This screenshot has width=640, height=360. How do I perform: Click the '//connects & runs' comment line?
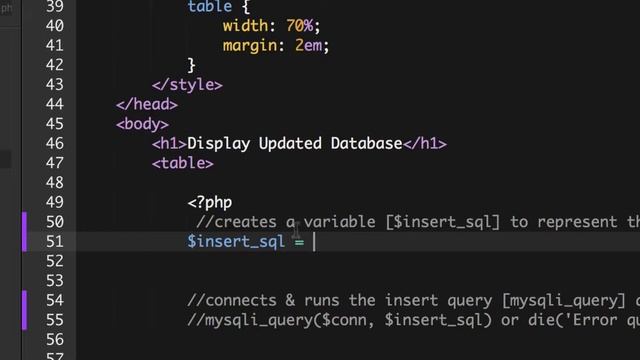[413, 300]
